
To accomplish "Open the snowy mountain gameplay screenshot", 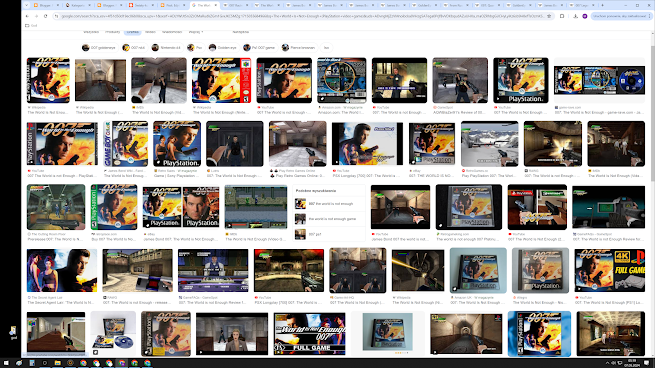I will (x=490, y=144).
